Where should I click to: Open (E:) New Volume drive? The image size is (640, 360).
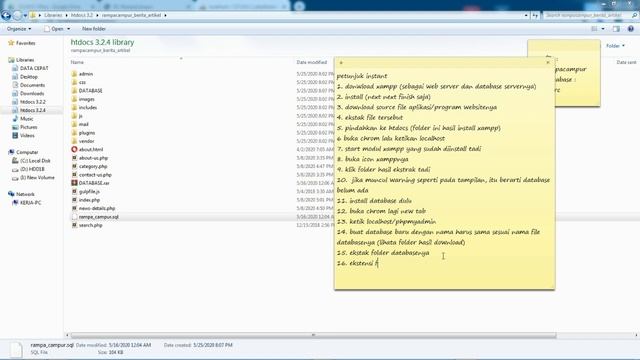click(x=37, y=178)
